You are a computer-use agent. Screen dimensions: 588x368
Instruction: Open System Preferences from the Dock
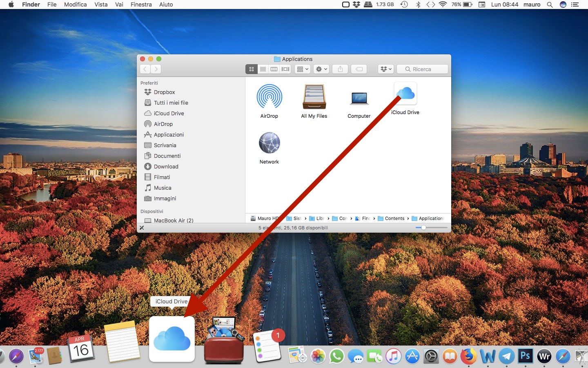point(431,356)
